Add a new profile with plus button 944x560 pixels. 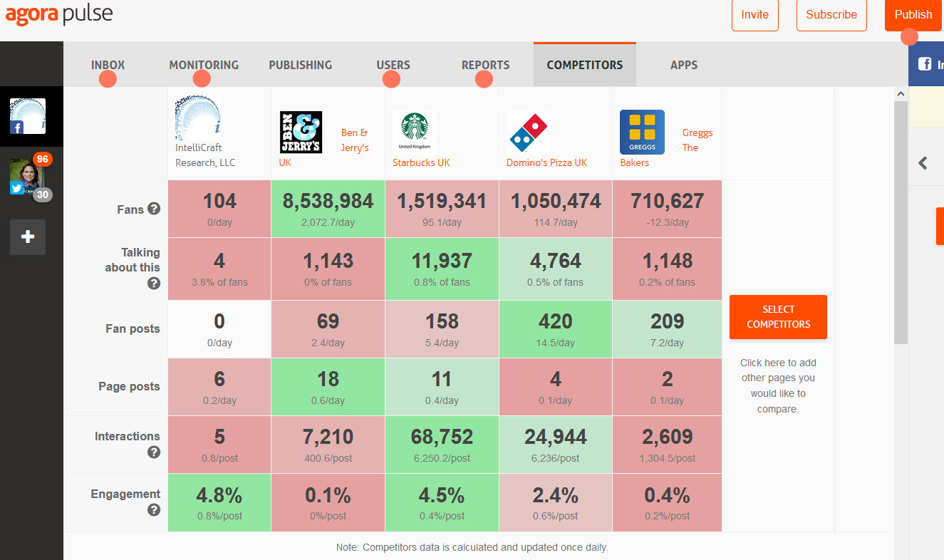pos(28,237)
